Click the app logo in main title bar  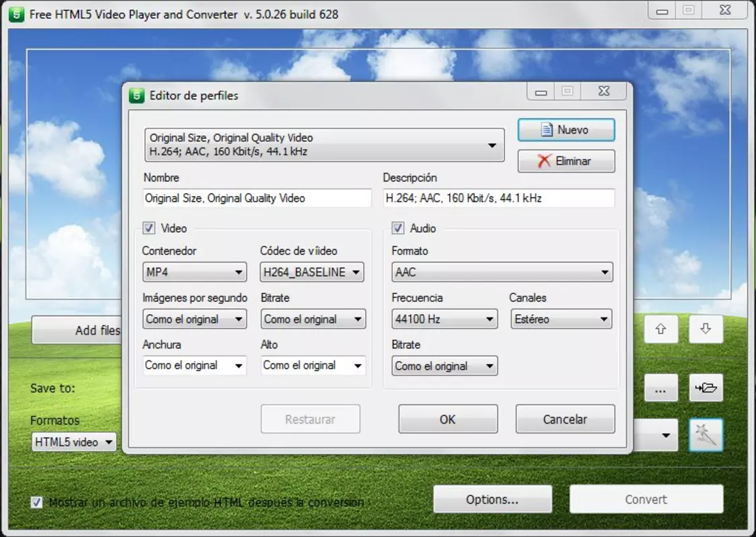pos(16,15)
